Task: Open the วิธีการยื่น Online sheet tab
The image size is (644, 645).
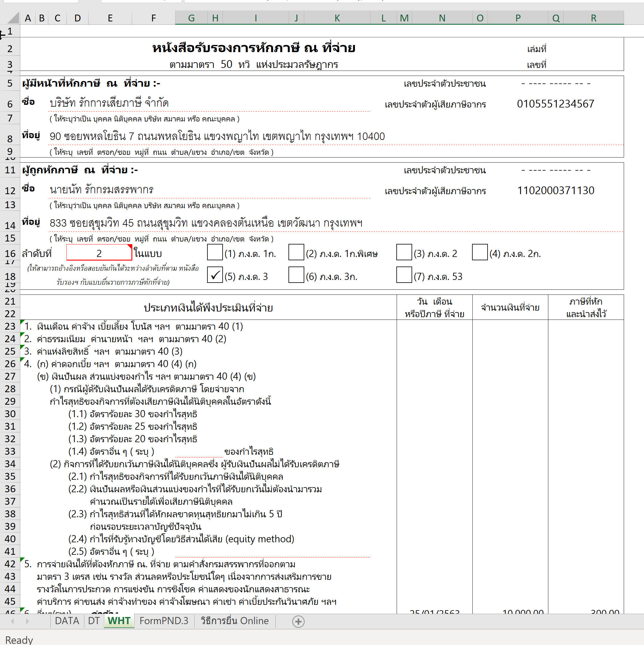Action: click(x=235, y=621)
